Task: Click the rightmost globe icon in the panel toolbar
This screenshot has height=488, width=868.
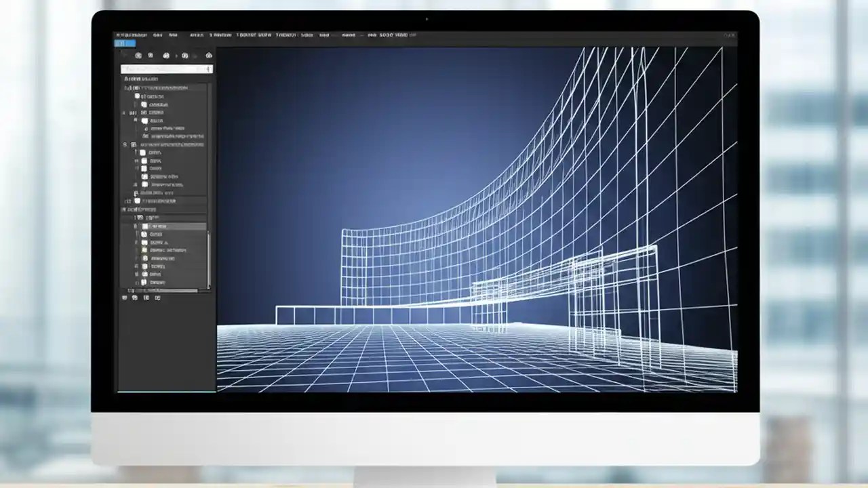Action: coord(209,56)
